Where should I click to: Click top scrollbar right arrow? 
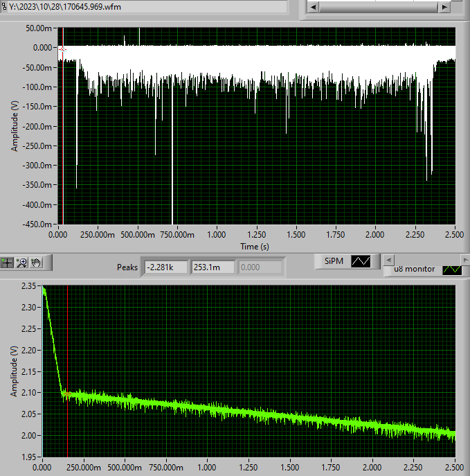coord(444,7)
